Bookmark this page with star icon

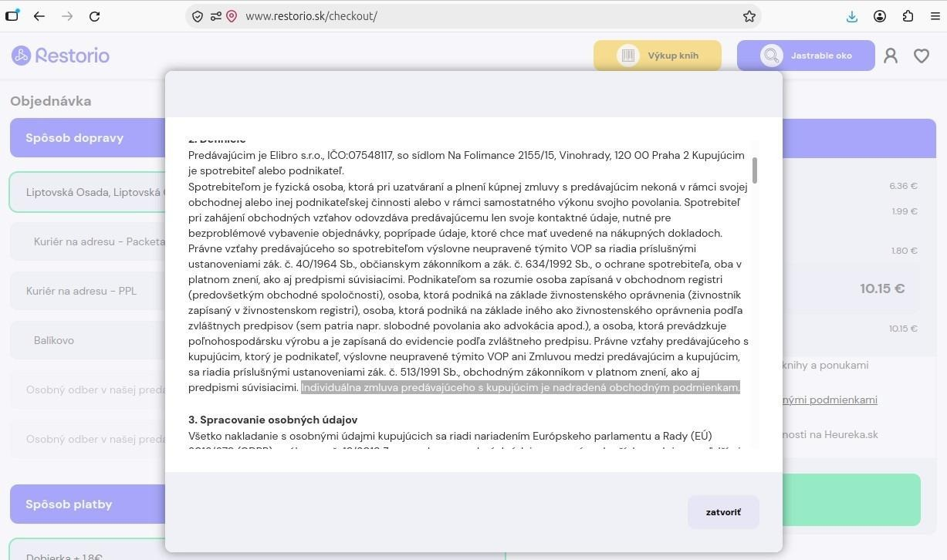click(749, 16)
